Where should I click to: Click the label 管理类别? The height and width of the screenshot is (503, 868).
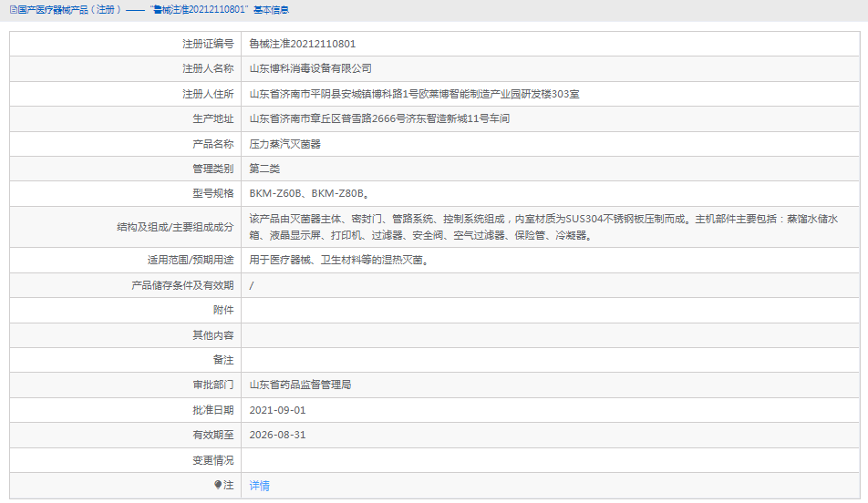(213, 169)
